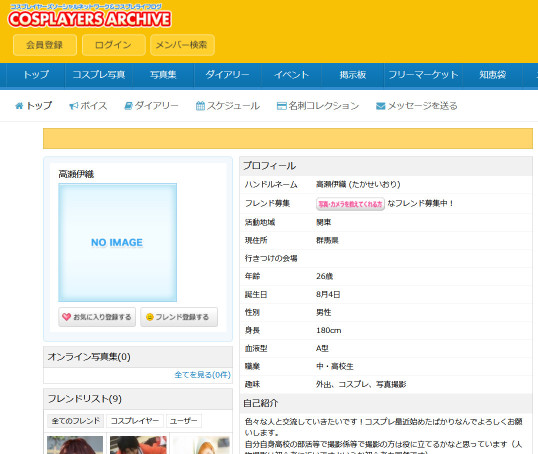Open メンバー検索 member search

pos(182,45)
